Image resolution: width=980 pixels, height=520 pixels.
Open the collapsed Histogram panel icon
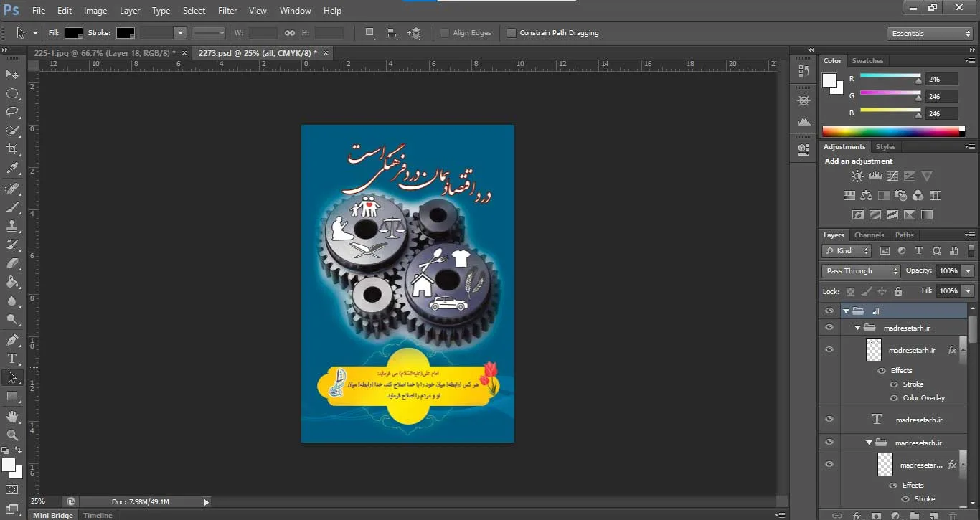point(804,122)
